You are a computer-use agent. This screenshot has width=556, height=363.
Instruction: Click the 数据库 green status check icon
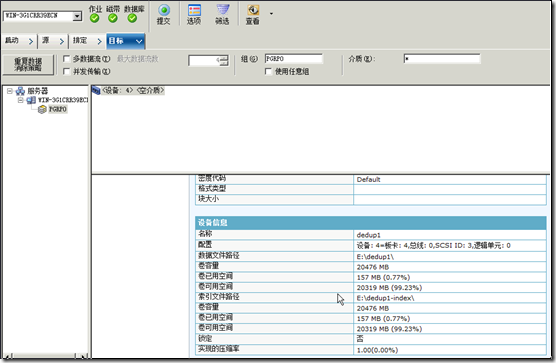coord(132,18)
